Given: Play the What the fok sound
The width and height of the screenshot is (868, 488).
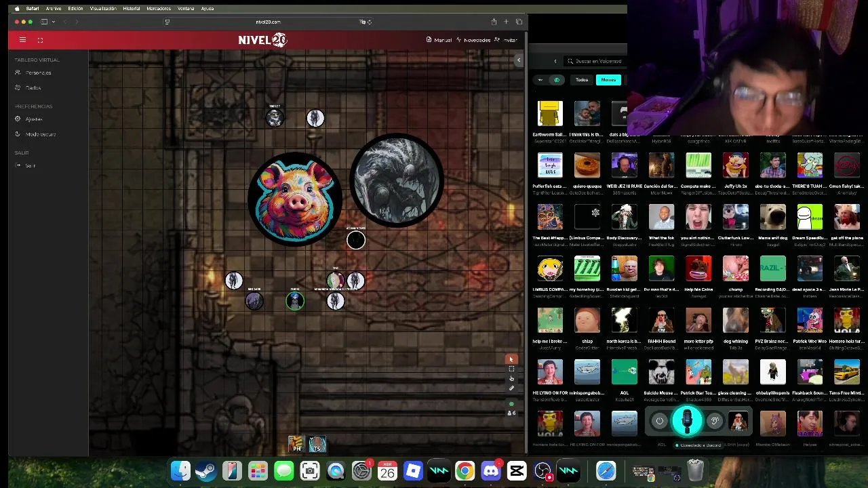Looking at the screenshot, I should pyautogui.click(x=662, y=217).
